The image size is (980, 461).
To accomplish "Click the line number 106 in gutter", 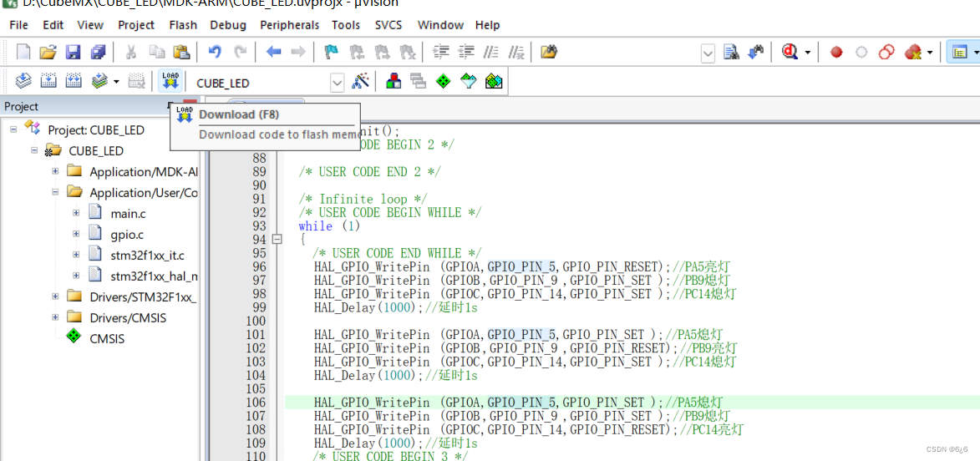I will [x=256, y=403].
